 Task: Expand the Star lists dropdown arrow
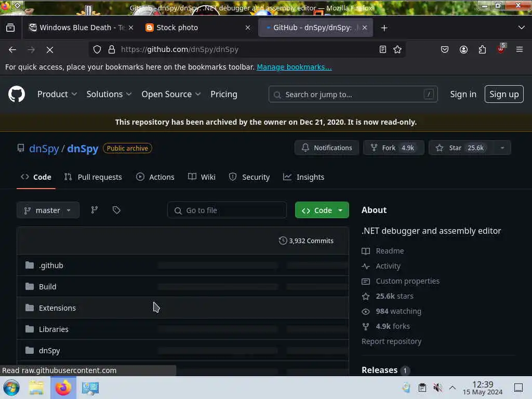click(x=502, y=148)
